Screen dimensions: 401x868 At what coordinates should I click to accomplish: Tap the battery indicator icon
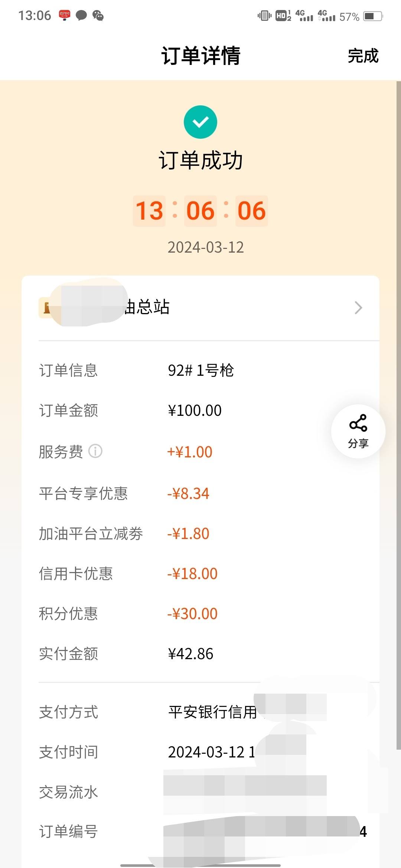[373, 16]
